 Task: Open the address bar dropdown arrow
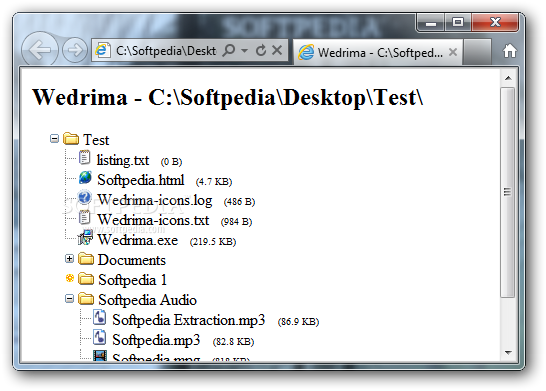(245, 51)
